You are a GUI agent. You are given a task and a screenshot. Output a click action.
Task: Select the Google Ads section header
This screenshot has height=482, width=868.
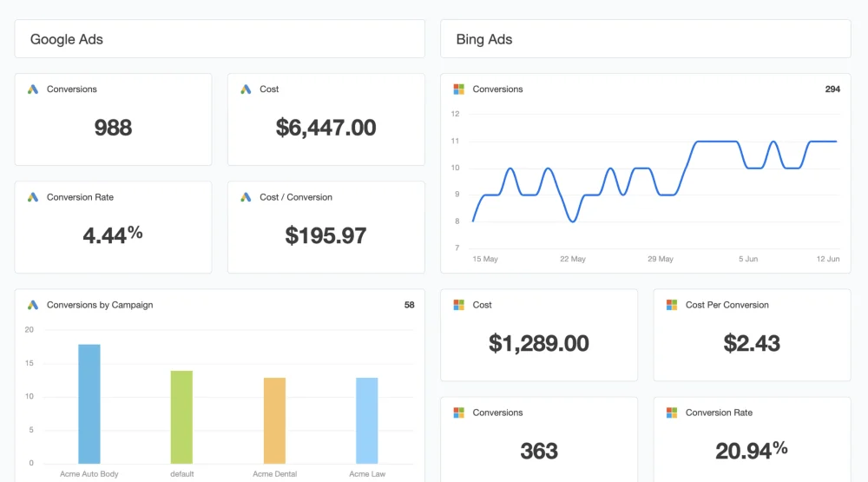coord(220,39)
